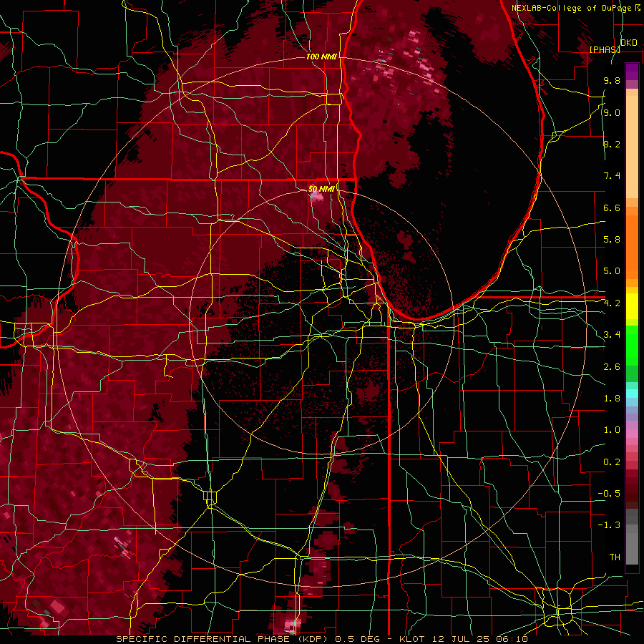Select the yellow segment of the color bar

click(x=632, y=306)
